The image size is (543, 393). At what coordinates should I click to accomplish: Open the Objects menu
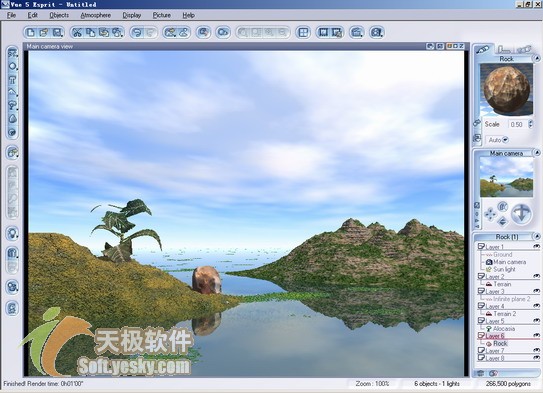(59, 15)
